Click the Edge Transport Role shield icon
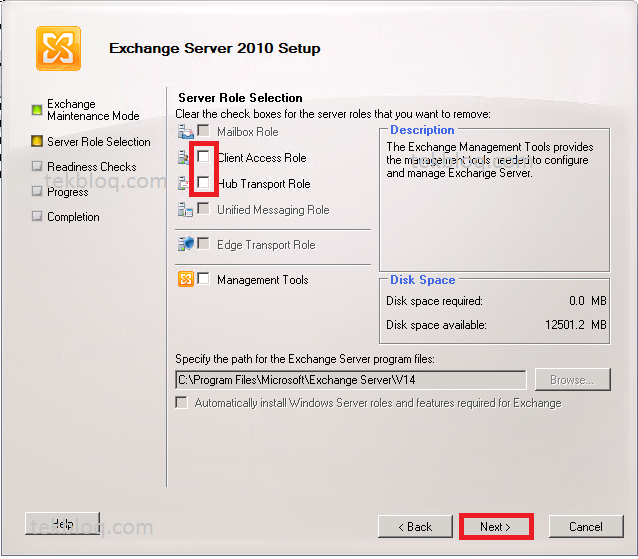The width and height of the screenshot is (638, 559). tap(186, 244)
